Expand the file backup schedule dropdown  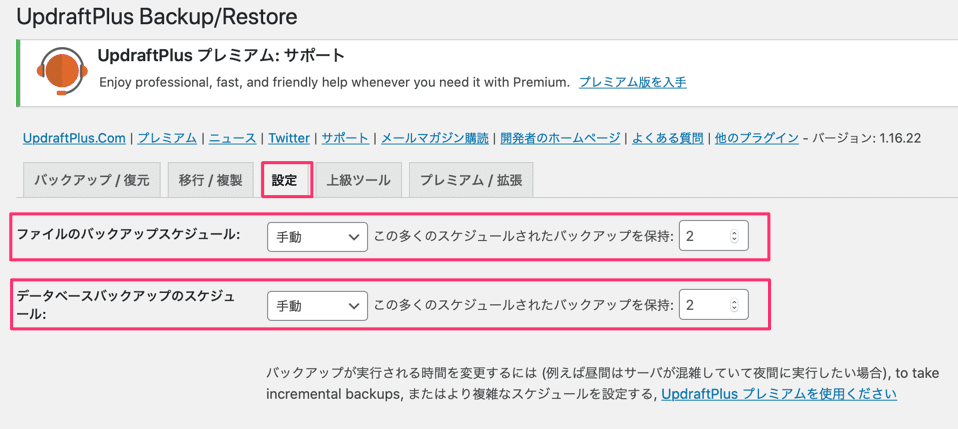point(317,237)
